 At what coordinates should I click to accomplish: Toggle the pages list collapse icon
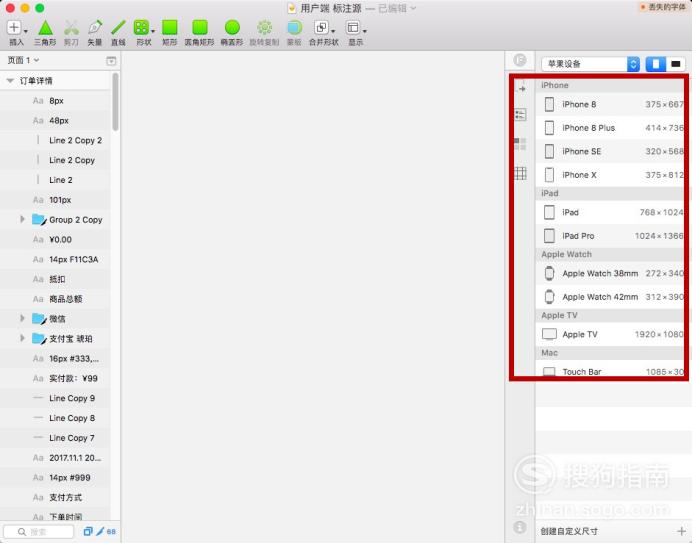[111, 61]
